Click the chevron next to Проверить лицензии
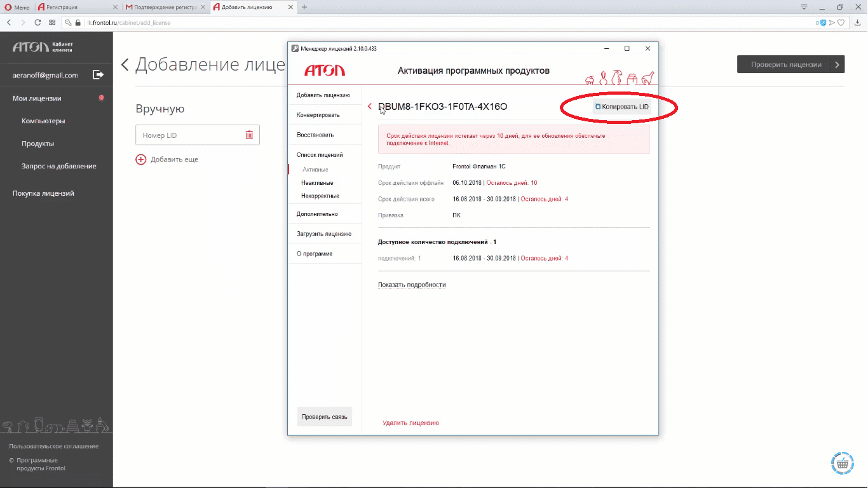The image size is (868, 488). click(x=837, y=64)
